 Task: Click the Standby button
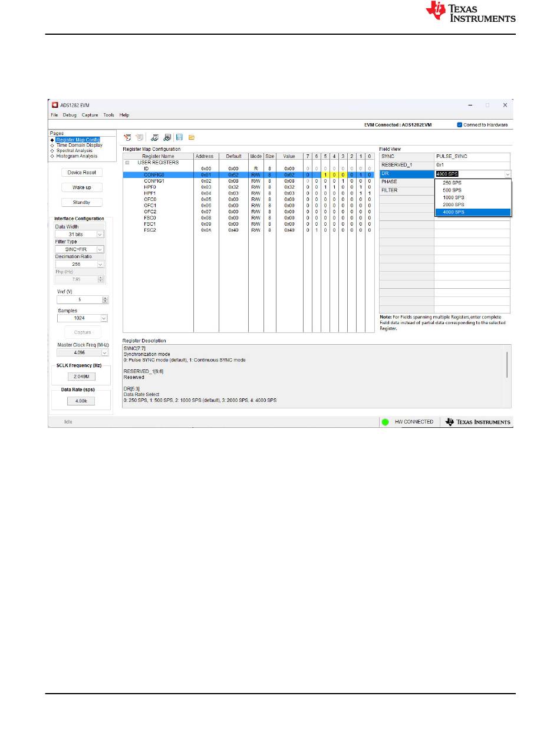(81, 202)
